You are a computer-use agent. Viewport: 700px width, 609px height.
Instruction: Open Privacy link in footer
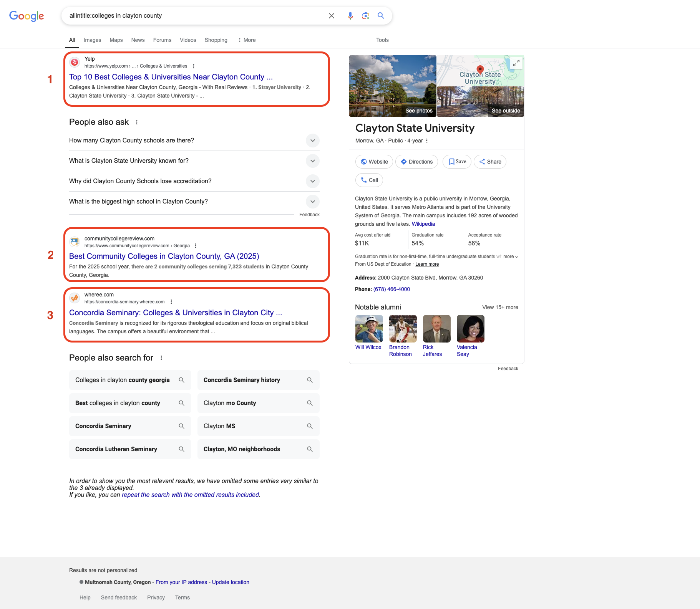click(x=156, y=597)
